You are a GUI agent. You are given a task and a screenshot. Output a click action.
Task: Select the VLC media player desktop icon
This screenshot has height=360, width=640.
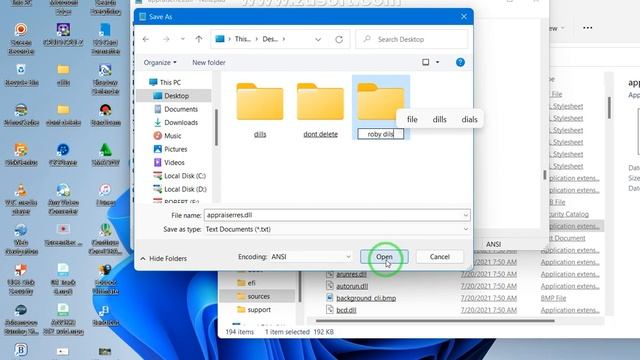(x=21, y=199)
